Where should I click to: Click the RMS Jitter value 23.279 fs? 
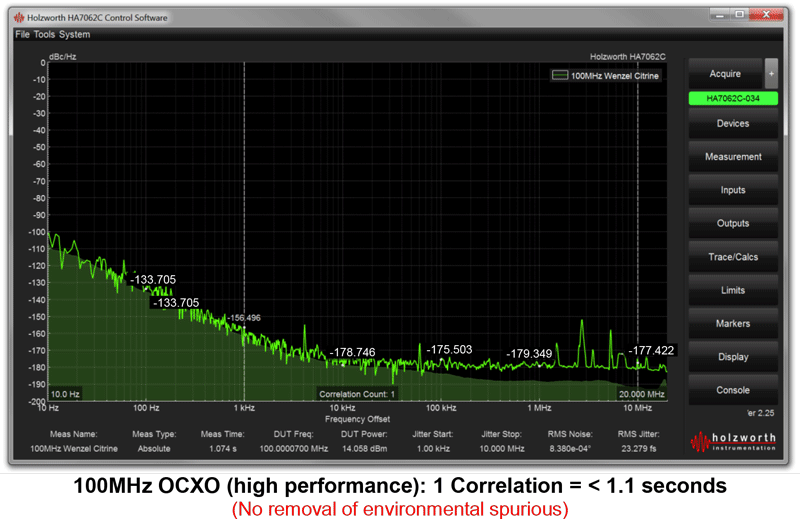[x=639, y=449]
